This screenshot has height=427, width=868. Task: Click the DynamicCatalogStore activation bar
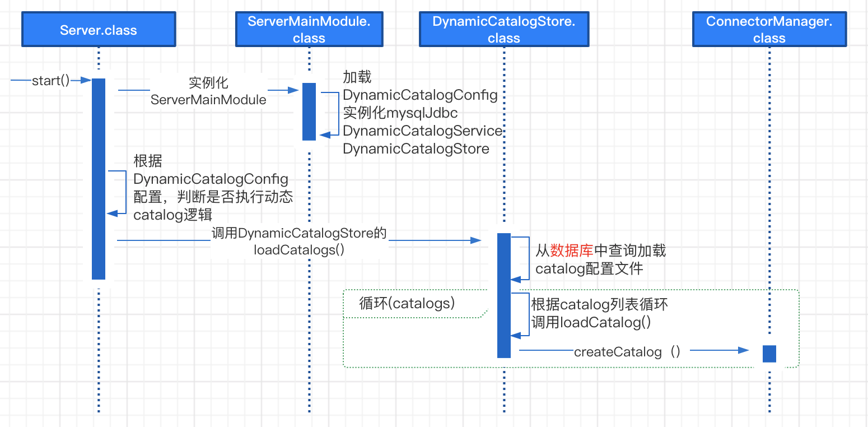[x=504, y=295]
